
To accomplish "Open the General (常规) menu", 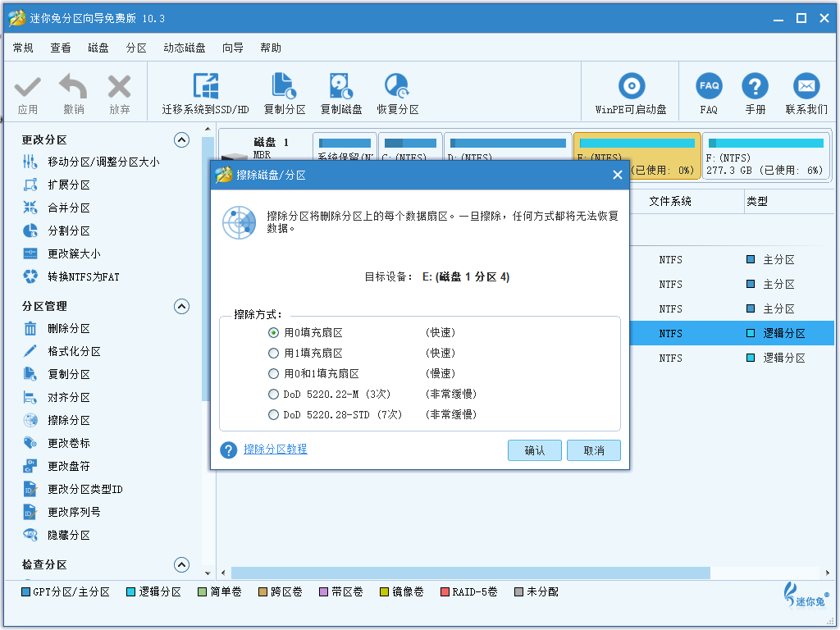I will pos(23,48).
